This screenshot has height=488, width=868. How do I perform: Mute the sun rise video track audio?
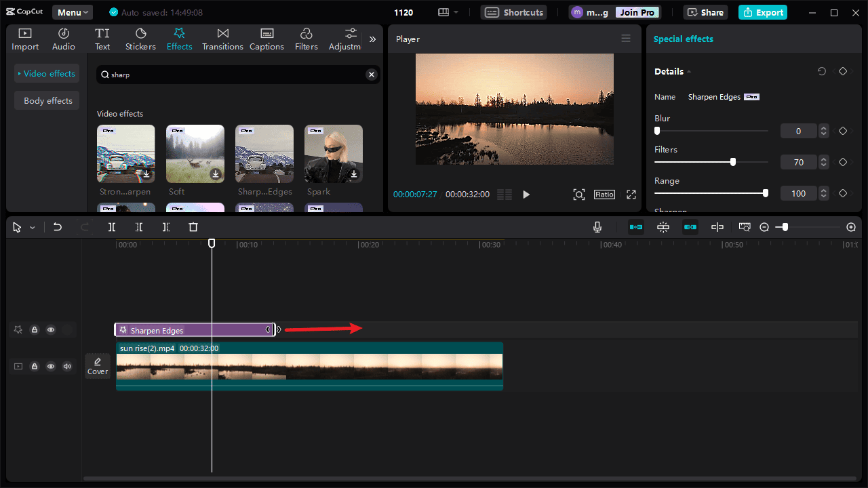(x=67, y=367)
